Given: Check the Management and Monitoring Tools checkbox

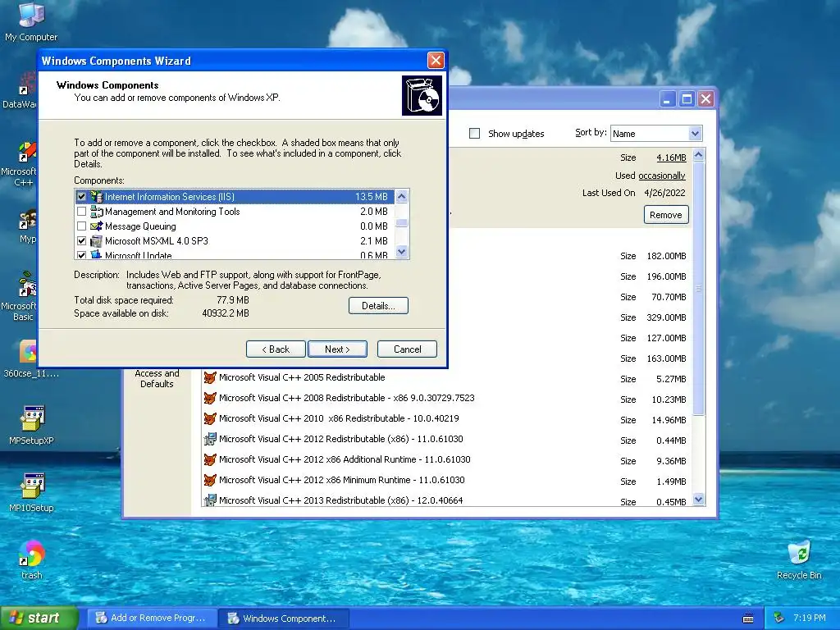Looking at the screenshot, I should (81, 211).
